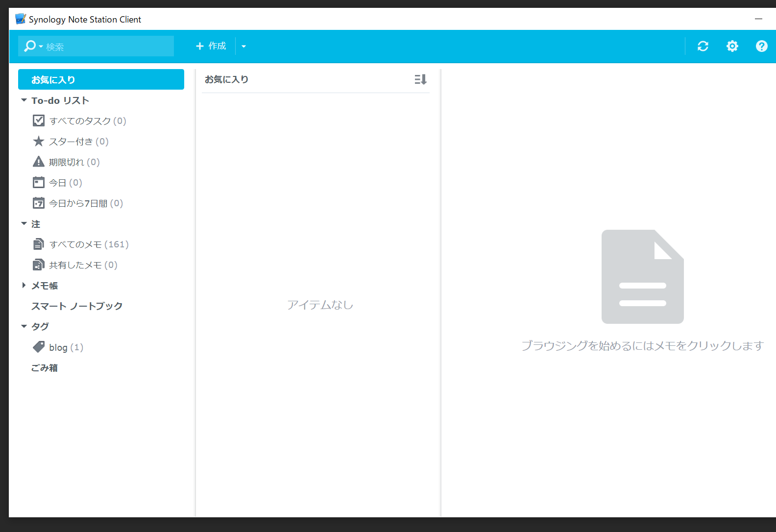Open スマート ノートブック
Screen dimensions: 776x532
click(77, 306)
